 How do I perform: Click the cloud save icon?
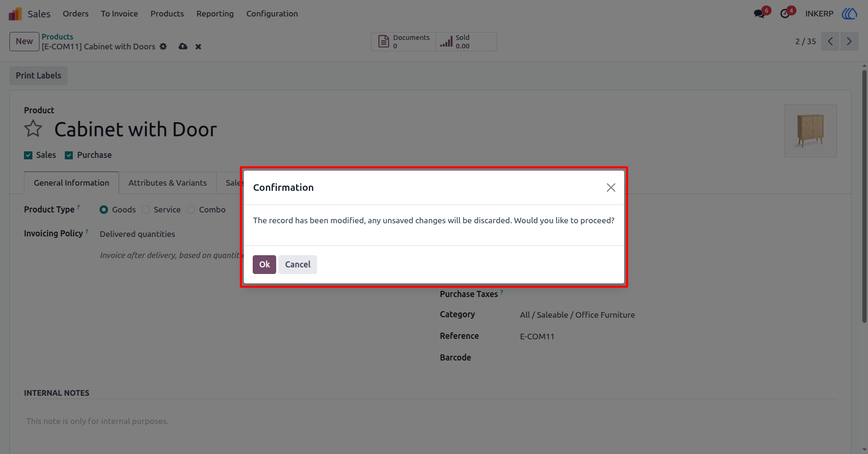pos(183,46)
